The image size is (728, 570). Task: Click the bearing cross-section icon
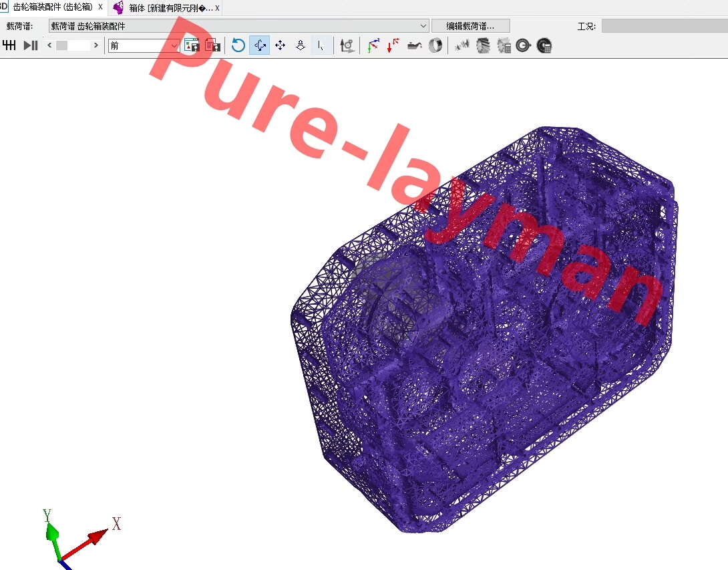523,45
